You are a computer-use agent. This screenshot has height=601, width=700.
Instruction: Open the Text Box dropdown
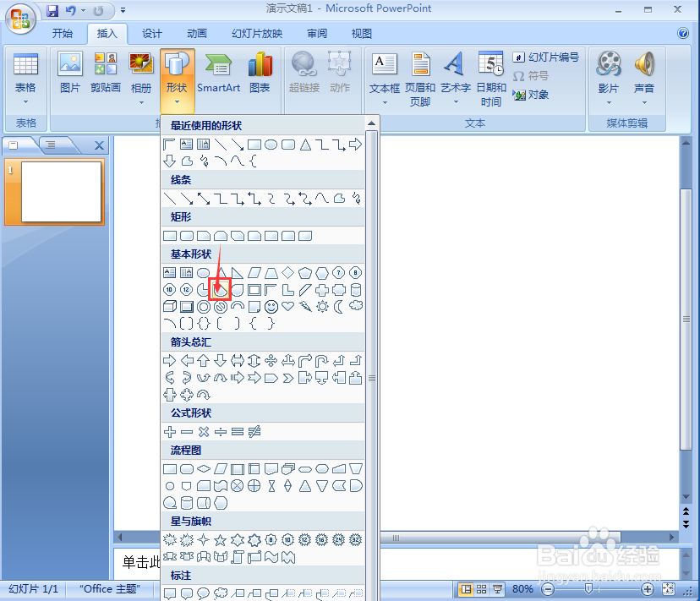(x=385, y=102)
